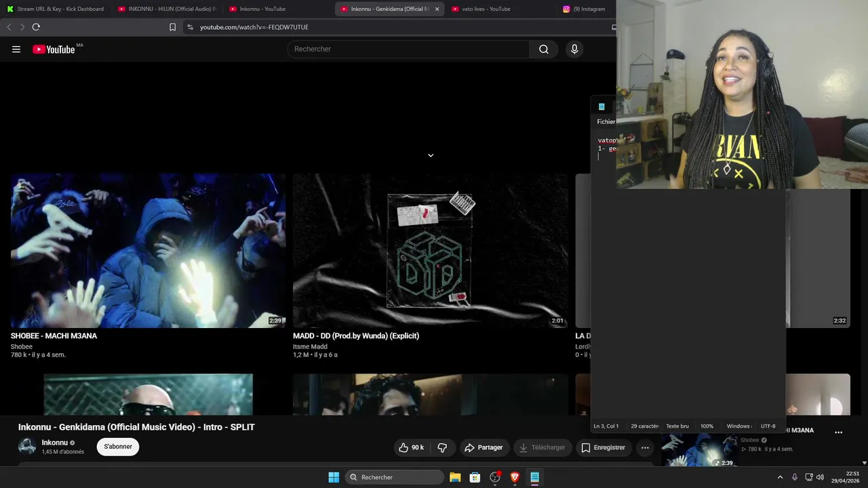Click the 100% zoom level in Notepad
The height and width of the screenshot is (488, 868).
(x=707, y=426)
